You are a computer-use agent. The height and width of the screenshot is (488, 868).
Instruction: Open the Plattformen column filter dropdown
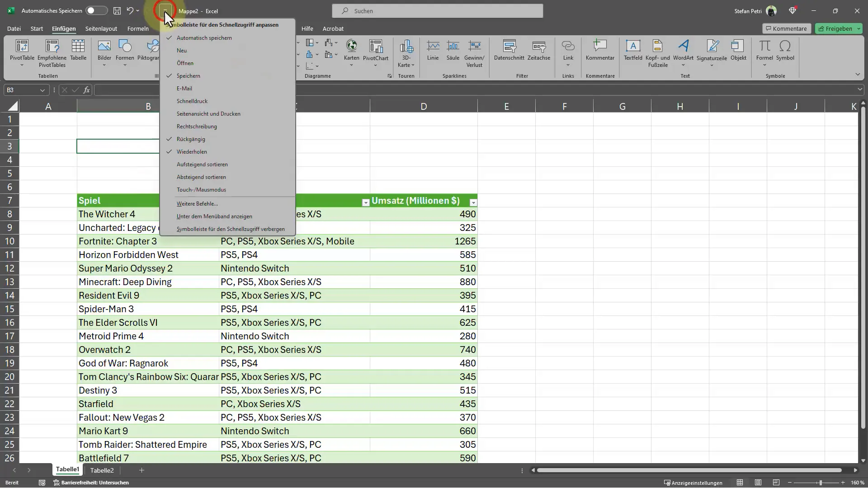365,203
